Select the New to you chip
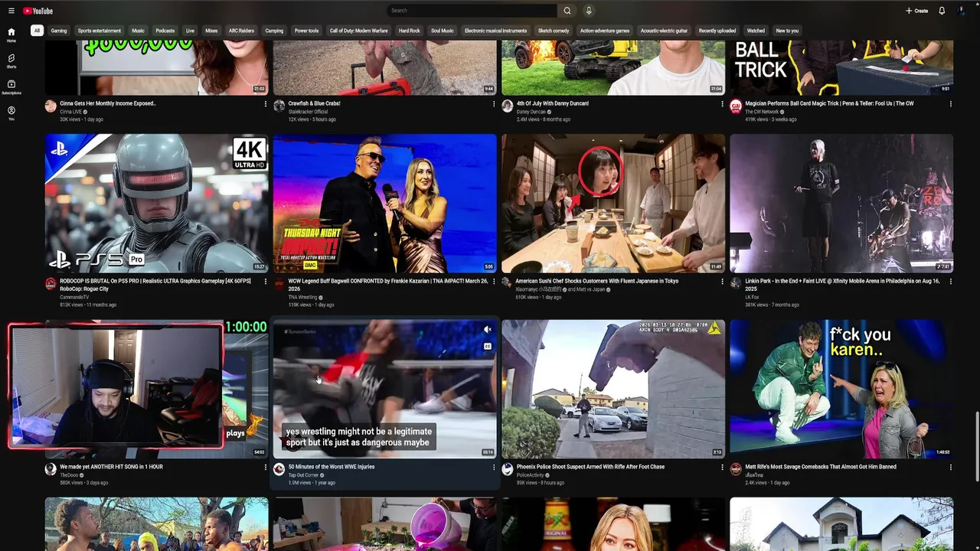The width and height of the screenshot is (980, 551). [x=787, y=31]
